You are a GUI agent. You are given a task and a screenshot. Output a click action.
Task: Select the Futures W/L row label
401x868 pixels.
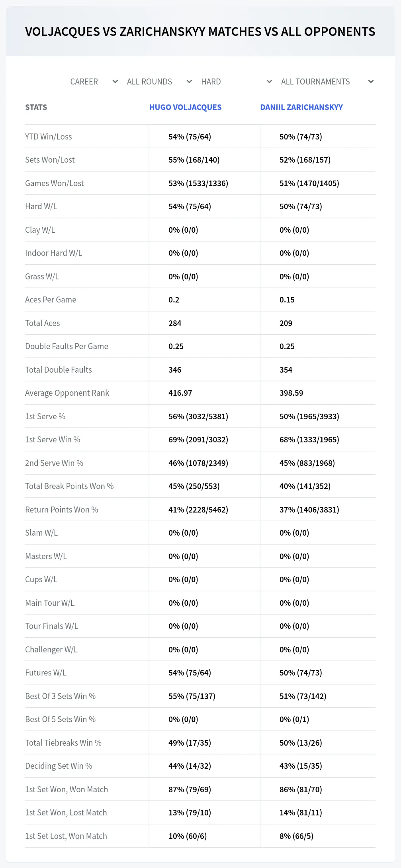[46, 673]
